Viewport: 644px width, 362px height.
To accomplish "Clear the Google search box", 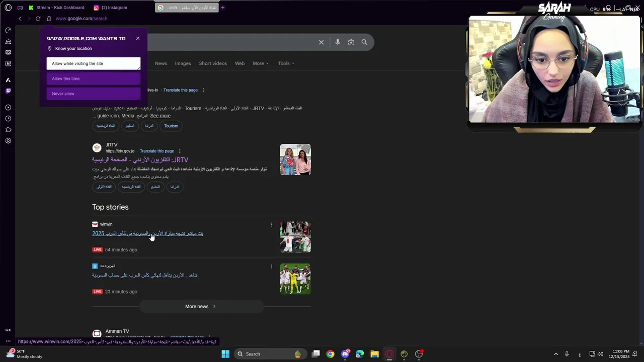I will pos(321,42).
